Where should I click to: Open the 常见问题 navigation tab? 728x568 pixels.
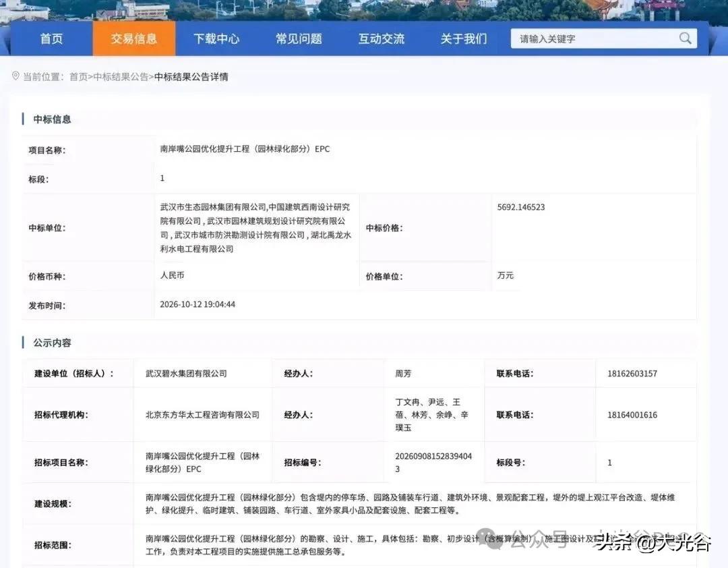pyautogui.click(x=299, y=38)
